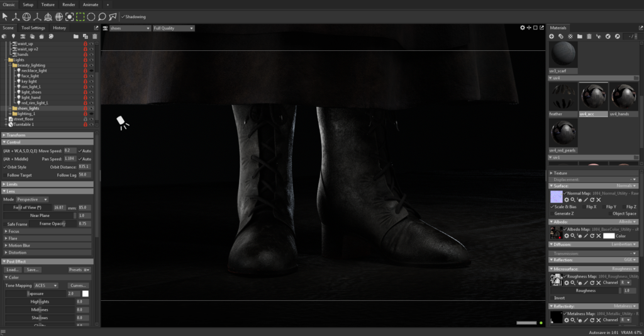
Task: Open Normal Map texture settings gear
Action: coord(567,199)
